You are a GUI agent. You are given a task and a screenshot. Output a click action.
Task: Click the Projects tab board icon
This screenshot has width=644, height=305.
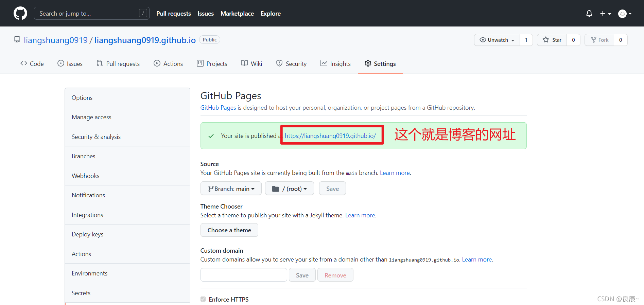[200, 64]
